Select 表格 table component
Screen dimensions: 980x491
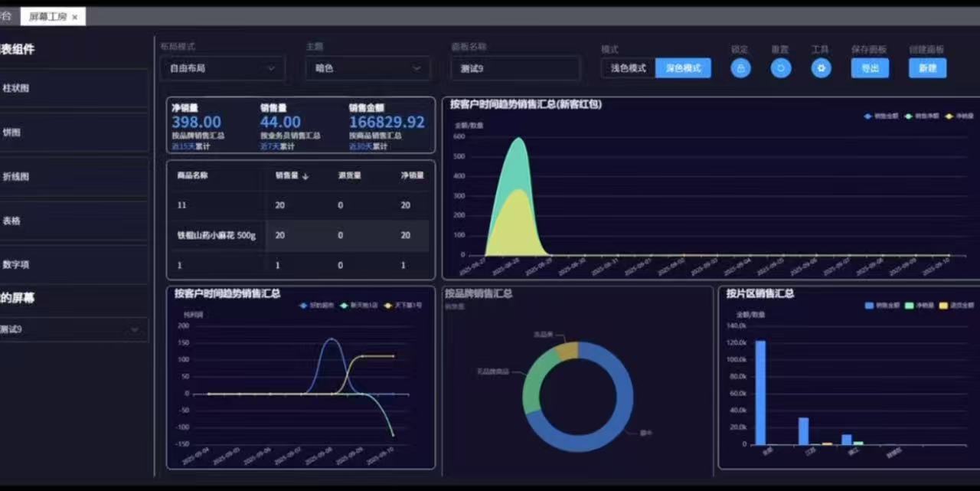coord(73,221)
